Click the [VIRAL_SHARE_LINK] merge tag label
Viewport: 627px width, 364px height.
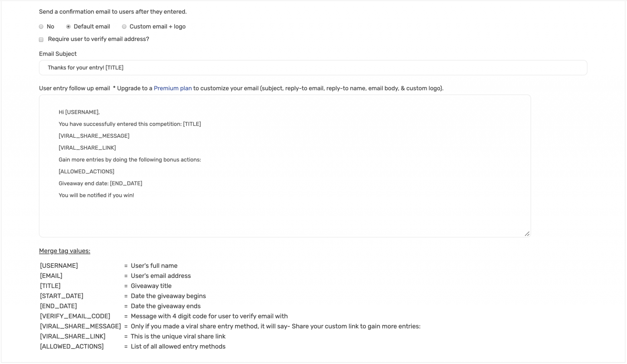pos(72,336)
